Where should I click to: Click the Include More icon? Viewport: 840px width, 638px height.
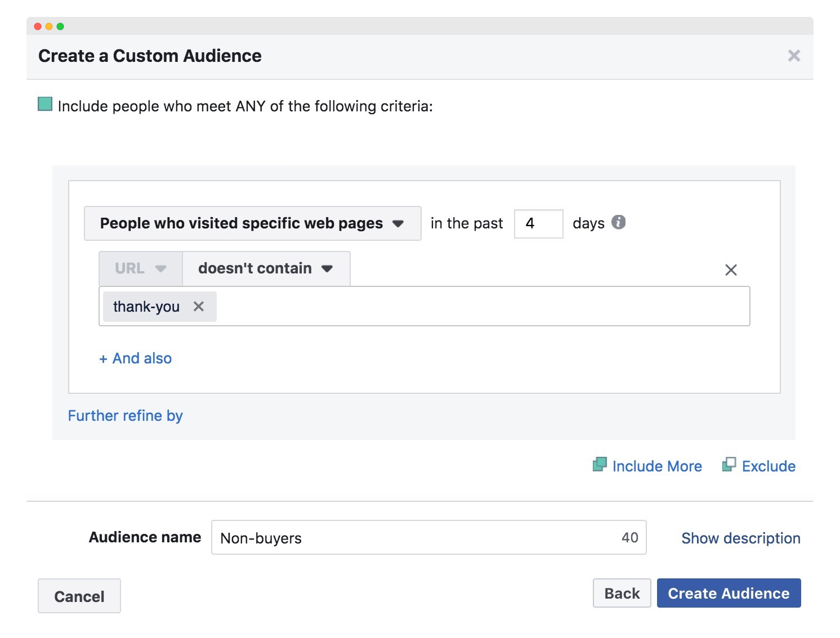pos(600,465)
